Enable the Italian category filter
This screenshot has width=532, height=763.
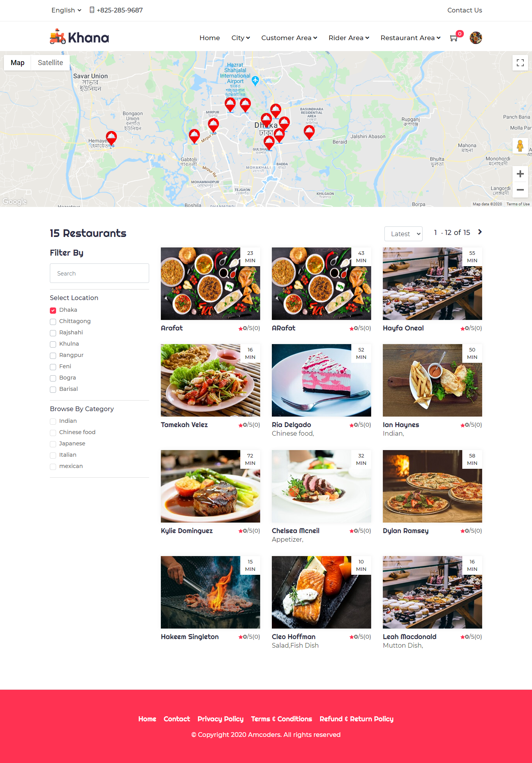53,456
